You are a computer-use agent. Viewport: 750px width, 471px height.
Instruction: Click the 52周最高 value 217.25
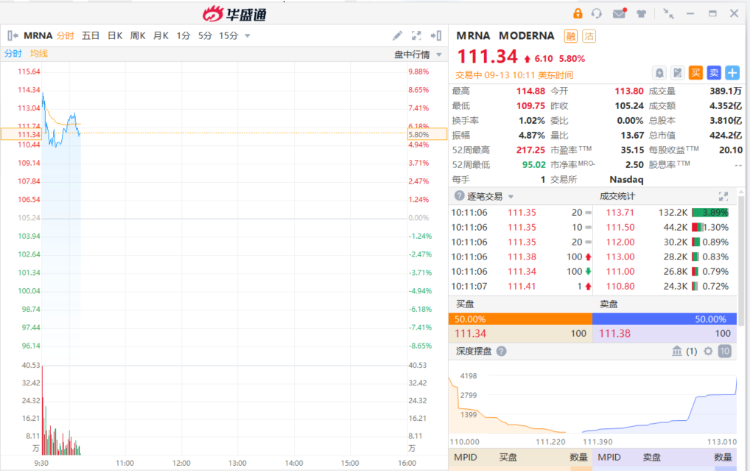530,150
